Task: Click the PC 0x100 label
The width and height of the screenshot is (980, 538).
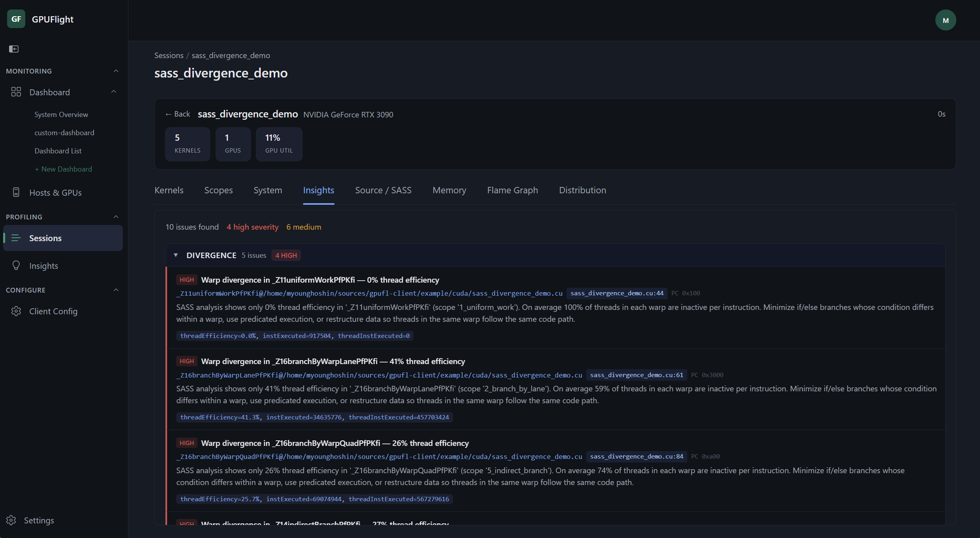Action: click(x=686, y=293)
